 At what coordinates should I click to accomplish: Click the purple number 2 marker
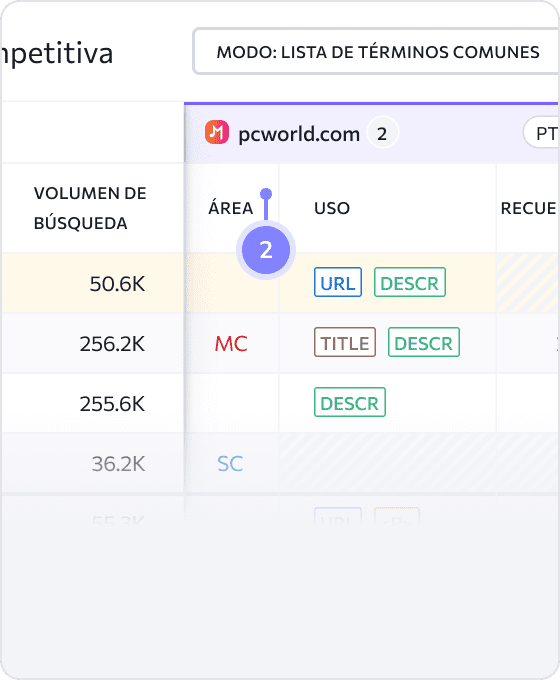pyautogui.click(x=266, y=250)
